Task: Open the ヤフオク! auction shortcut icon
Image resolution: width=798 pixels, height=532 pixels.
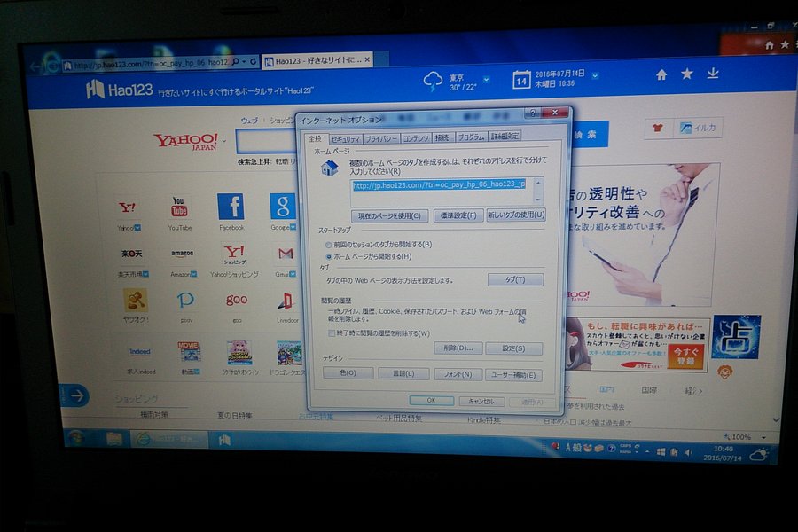Action: click(x=136, y=300)
